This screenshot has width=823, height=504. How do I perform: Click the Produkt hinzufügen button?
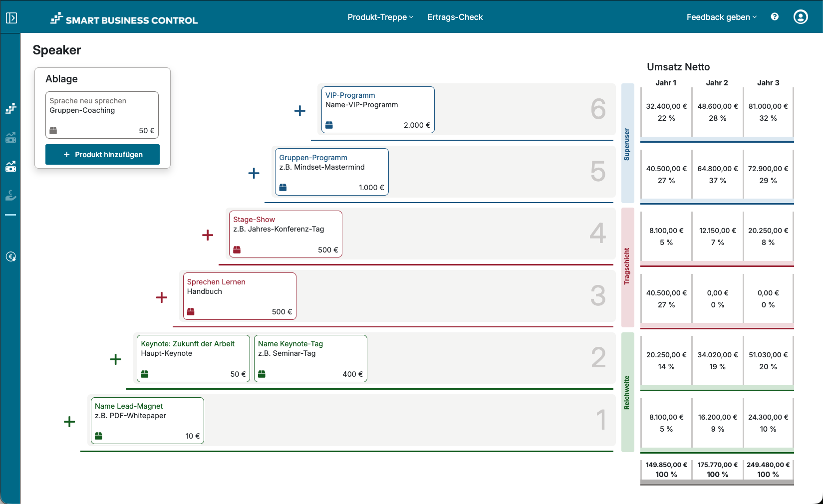pos(102,154)
